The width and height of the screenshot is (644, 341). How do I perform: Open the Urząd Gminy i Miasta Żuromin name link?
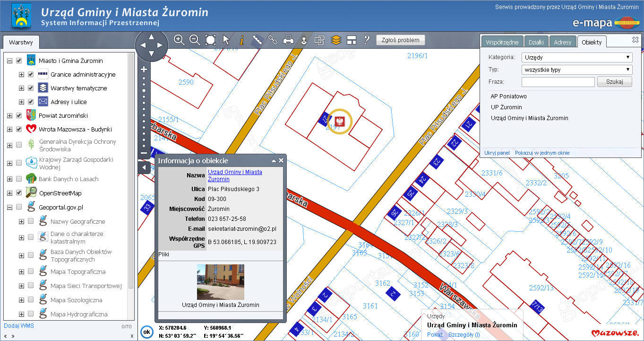(235, 175)
